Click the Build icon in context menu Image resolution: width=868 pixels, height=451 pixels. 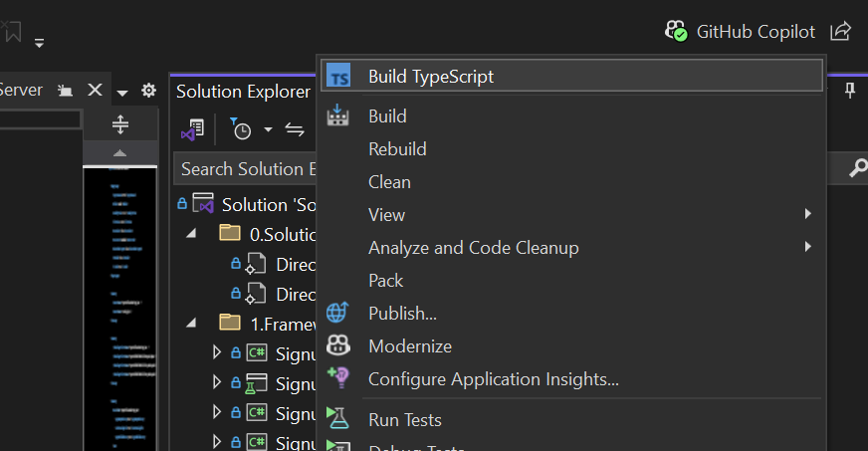point(339,115)
